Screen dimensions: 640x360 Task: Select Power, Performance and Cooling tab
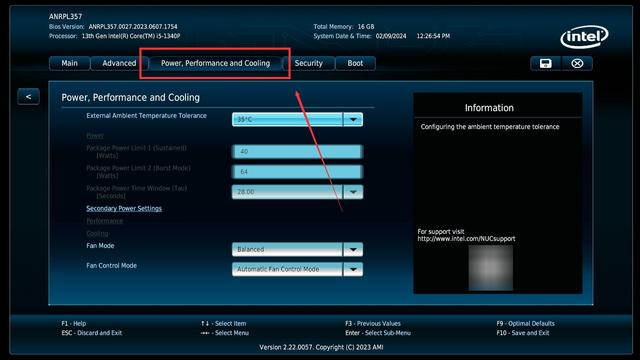[216, 63]
